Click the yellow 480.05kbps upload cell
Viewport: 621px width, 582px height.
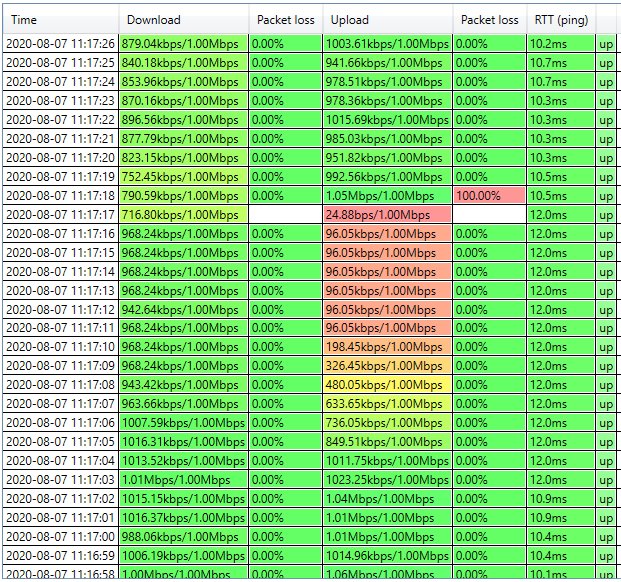(x=387, y=385)
